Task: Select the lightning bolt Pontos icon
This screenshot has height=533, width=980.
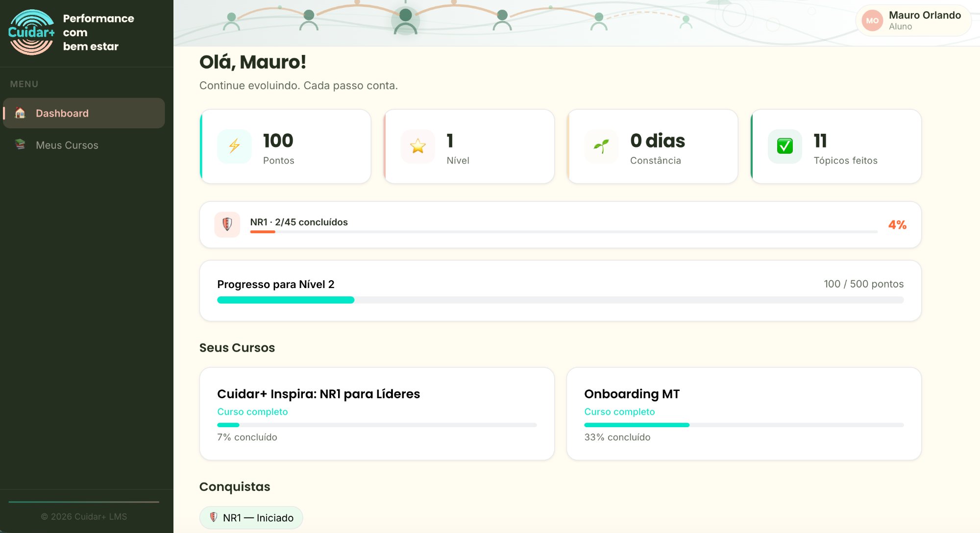Action: (234, 146)
